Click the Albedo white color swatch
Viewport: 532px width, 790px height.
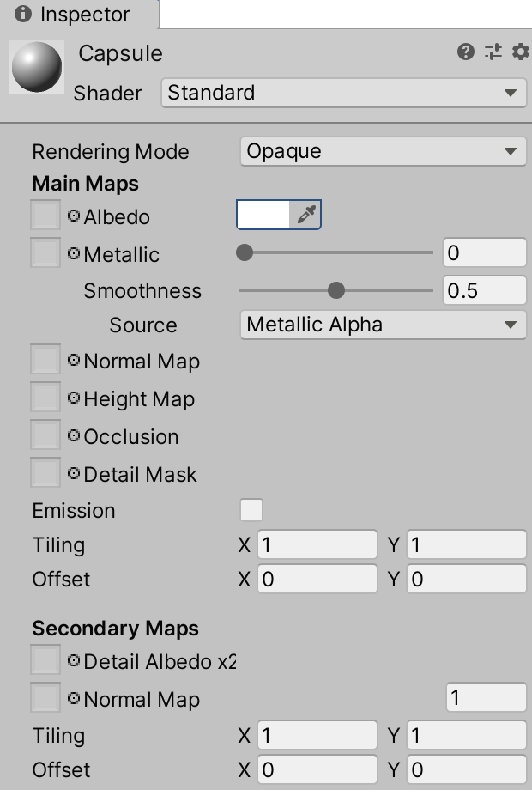(x=263, y=216)
